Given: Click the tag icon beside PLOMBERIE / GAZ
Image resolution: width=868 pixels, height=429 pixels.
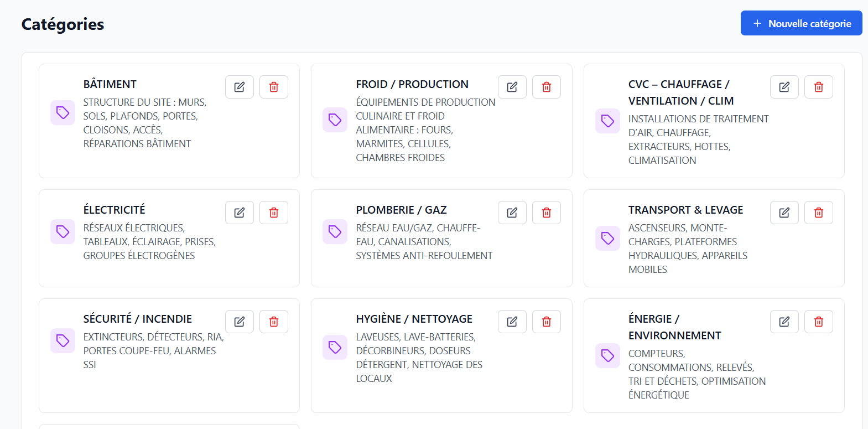Looking at the screenshot, I should (335, 231).
